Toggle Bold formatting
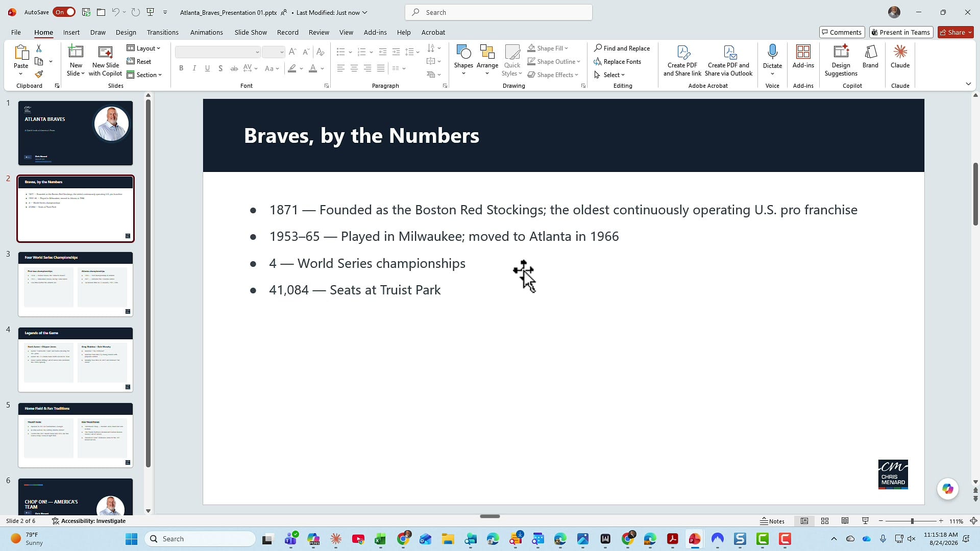 (x=181, y=68)
